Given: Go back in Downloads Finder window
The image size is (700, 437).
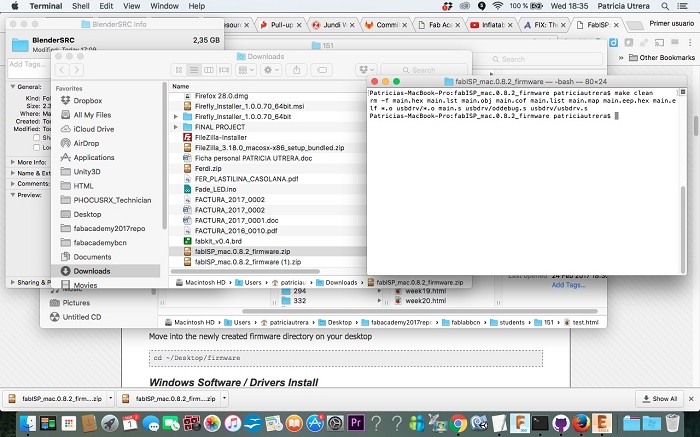Looking at the screenshot, I should [x=62, y=70].
